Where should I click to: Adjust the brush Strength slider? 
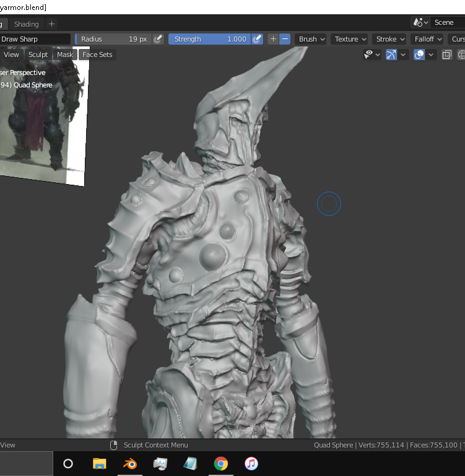tap(209, 39)
